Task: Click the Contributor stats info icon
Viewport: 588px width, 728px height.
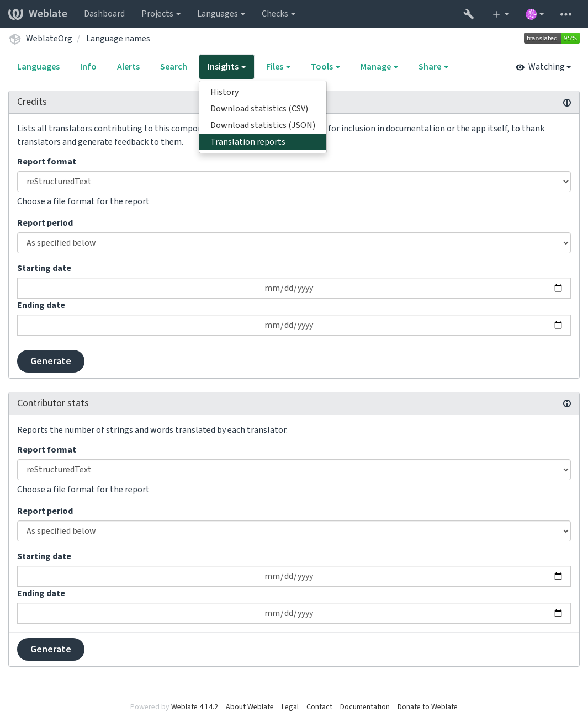Action: click(567, 403)
